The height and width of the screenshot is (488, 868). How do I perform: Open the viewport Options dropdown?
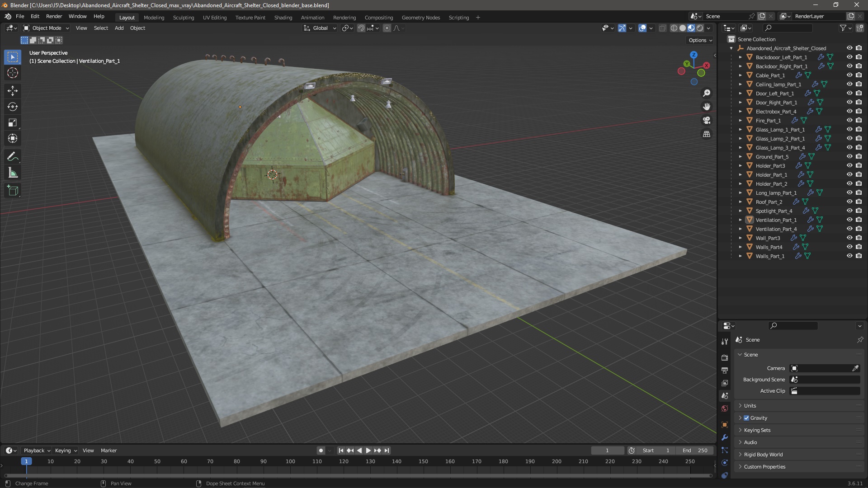[x=700, y=40]
